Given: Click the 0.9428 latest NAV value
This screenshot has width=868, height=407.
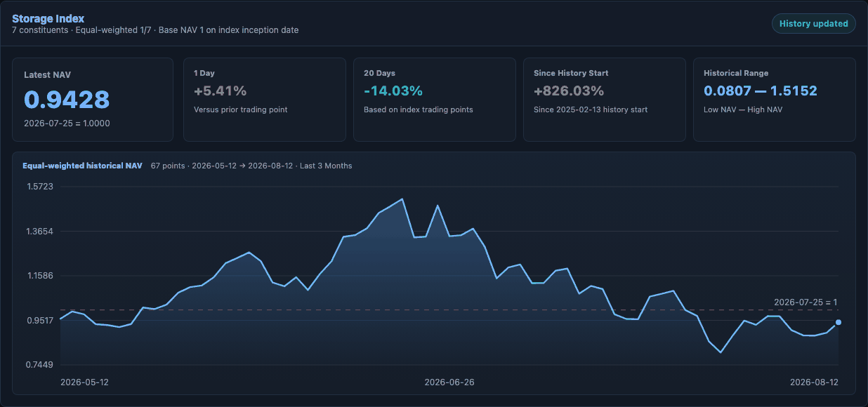Looking at the screenshot, I should (x=67, y=100).
